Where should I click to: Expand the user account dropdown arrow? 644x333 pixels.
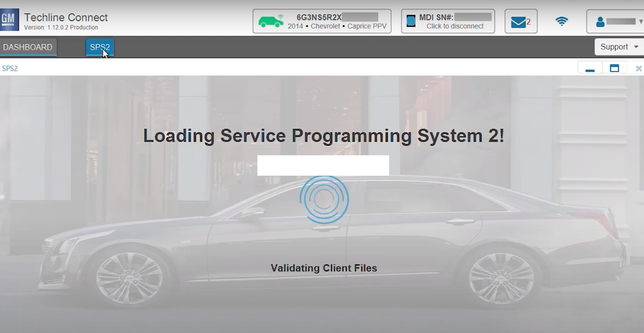[x=641, y=21]
